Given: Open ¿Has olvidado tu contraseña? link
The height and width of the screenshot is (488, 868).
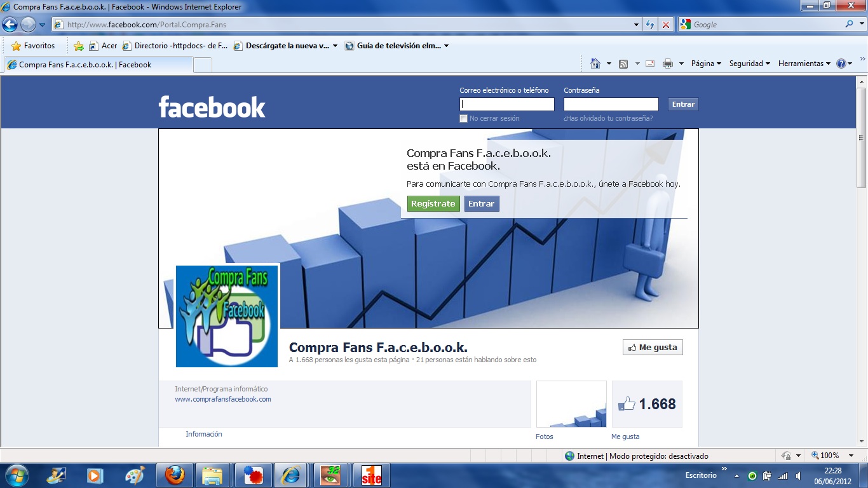Looking at the screenshot, I should (608, 118).
